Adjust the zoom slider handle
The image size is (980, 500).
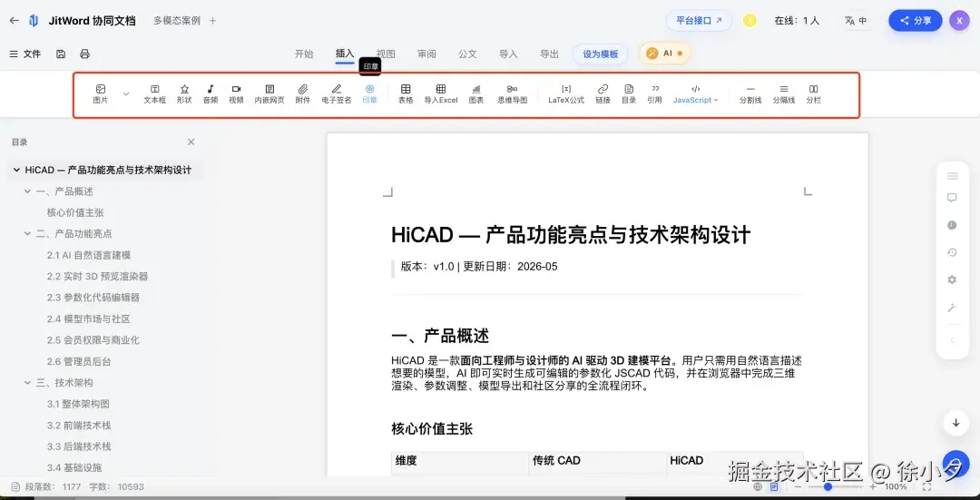click(828, 486)
